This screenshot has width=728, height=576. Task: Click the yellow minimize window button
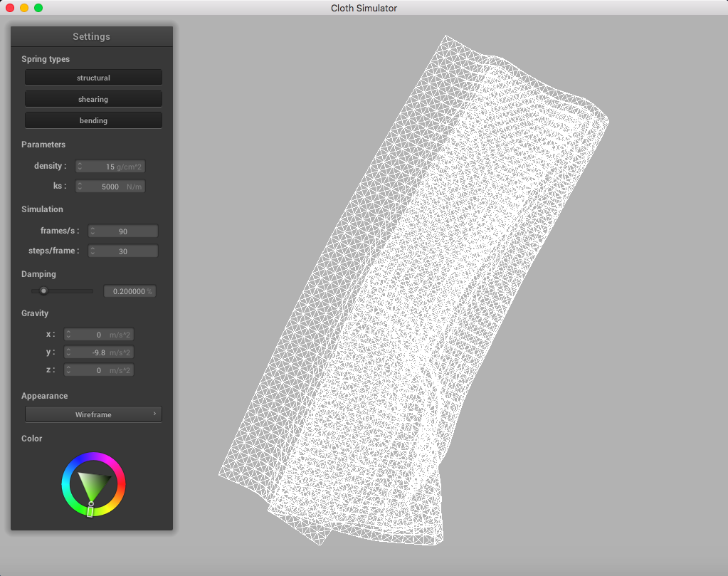(x=24, y=7)
